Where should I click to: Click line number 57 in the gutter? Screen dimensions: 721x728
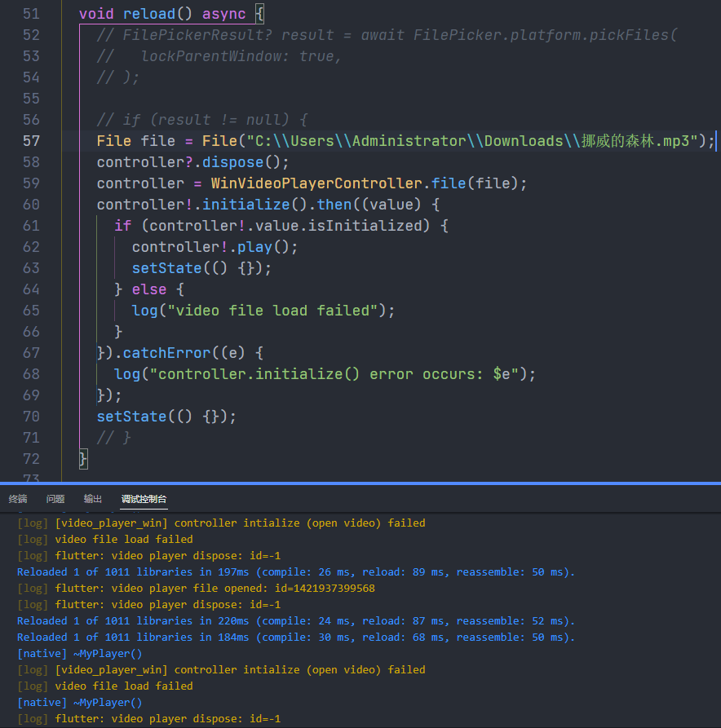(31, 141)
